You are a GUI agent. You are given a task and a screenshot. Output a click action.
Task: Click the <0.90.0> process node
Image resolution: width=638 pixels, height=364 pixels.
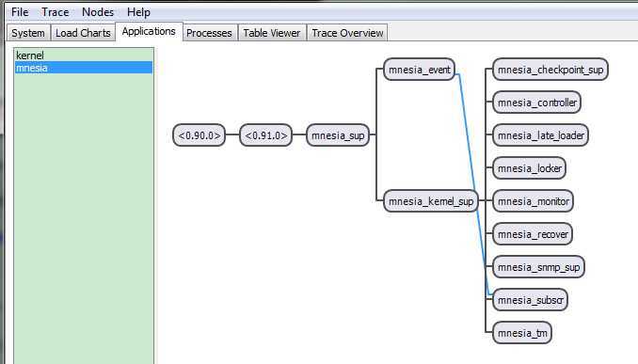pos(199,135)
